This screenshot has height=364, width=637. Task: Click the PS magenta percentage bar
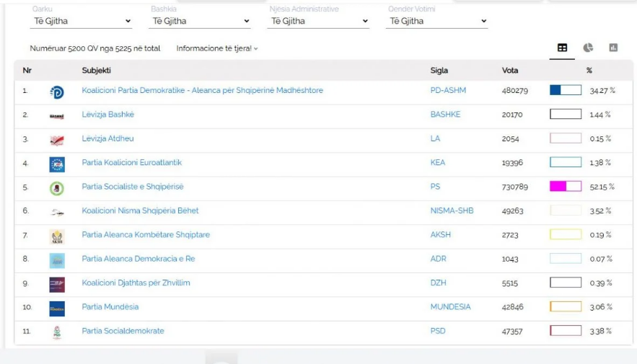click(566, 186)
